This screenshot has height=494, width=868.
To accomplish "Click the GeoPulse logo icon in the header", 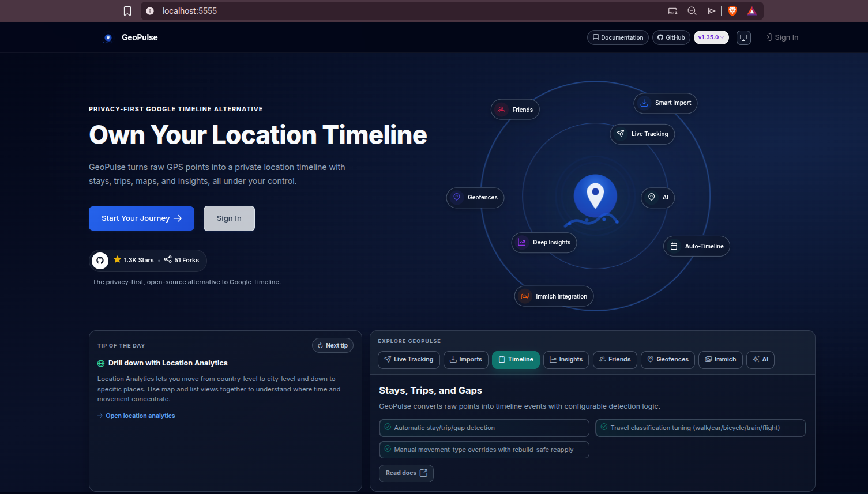I will click(x=108, y=38).
